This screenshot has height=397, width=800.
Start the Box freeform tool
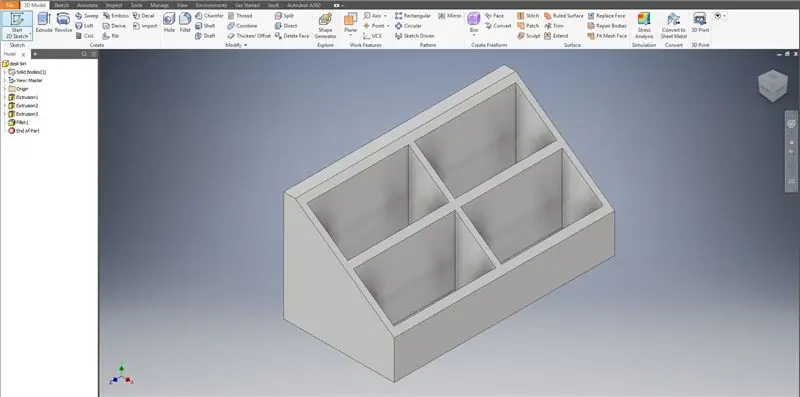coord(474,23)
